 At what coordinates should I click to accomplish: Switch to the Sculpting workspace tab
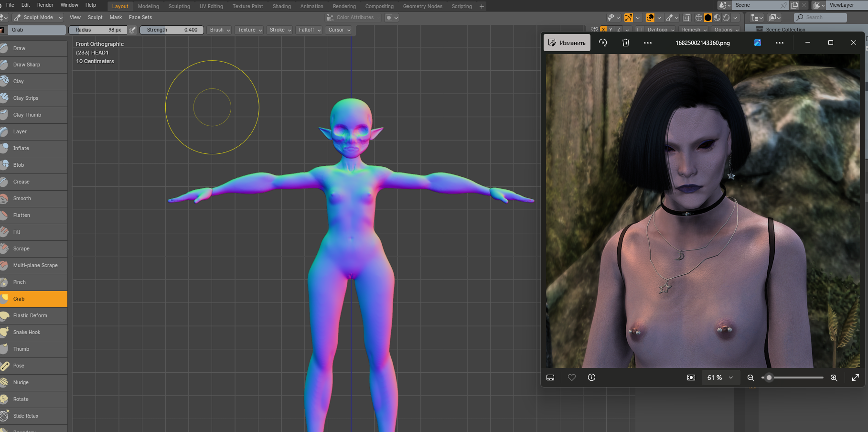pyautogui.click(x=179, y=6)
